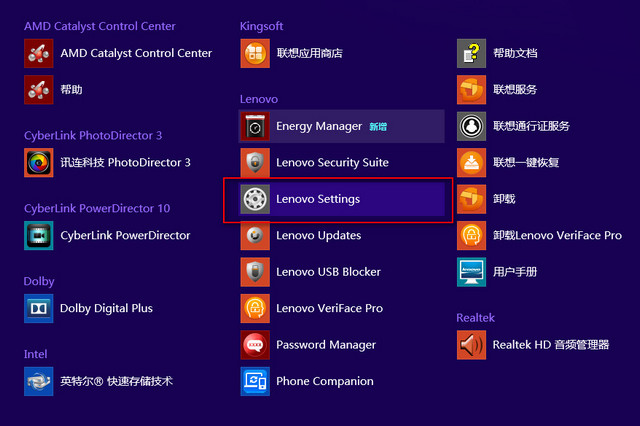Launch Lenovo Updates icon
This screenshot has width=640, height=426.
tap(255, 235)
